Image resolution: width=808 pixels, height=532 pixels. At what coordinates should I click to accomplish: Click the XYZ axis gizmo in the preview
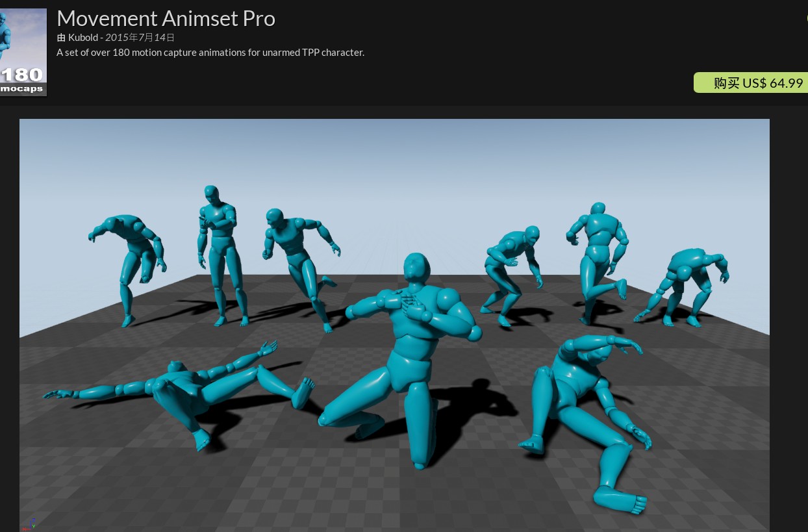(29, 524)
